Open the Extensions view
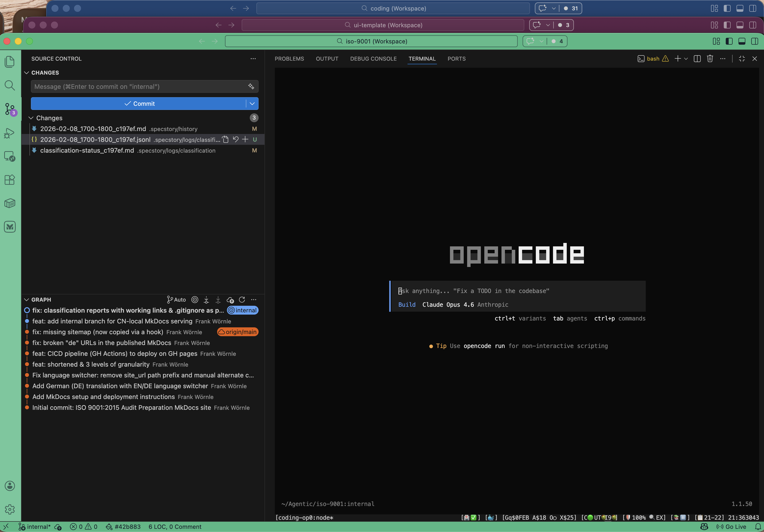Image resolution: width=764 pixels, height=532 pixels. pyautogui.click(x=10, y=180)
